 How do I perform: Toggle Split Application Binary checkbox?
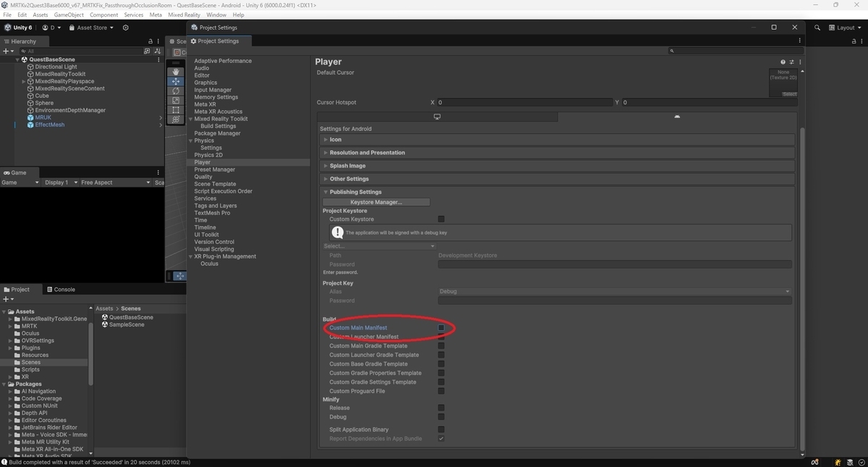441,429
